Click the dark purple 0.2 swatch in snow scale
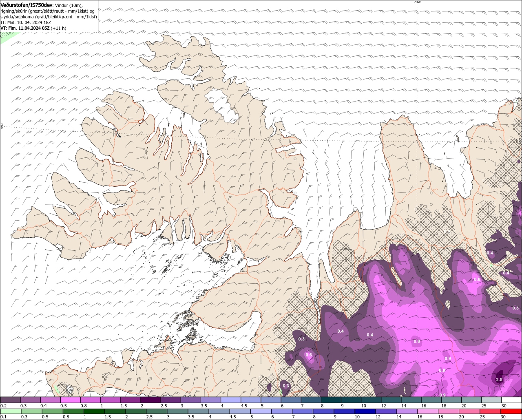Viewport: 522px width, 420px height. 10,400
